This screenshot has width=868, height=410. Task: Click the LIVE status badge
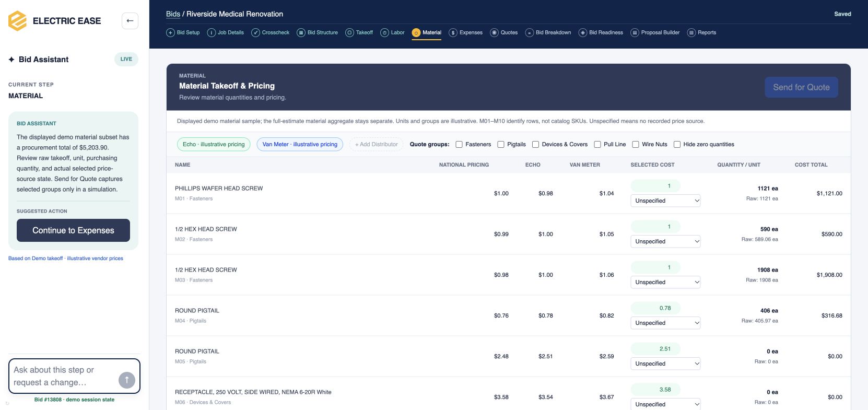126,59
